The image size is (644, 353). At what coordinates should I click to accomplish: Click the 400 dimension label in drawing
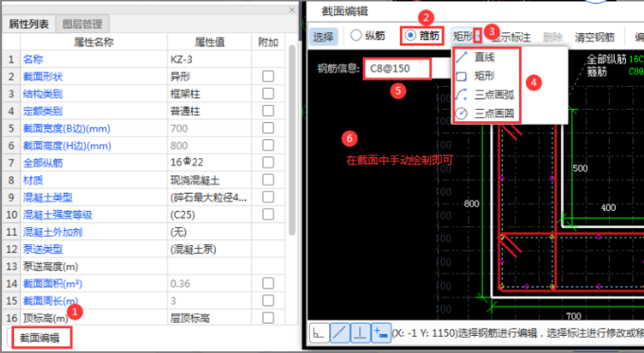pos(608,208)
